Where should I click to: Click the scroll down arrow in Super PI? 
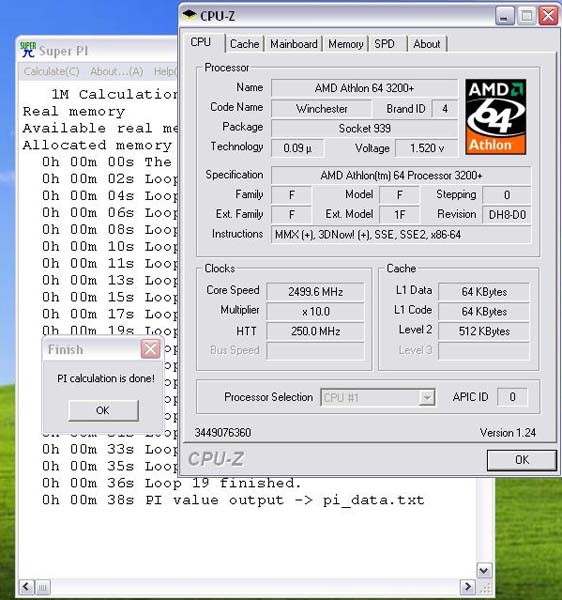[x=484, y=571]
